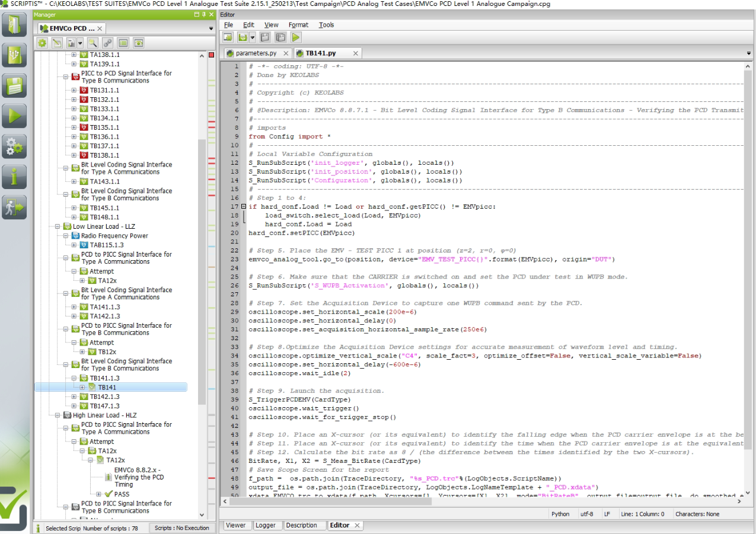Click the chain link icon in Manager toolbar
756x534 pixels.
coord(108,43)
